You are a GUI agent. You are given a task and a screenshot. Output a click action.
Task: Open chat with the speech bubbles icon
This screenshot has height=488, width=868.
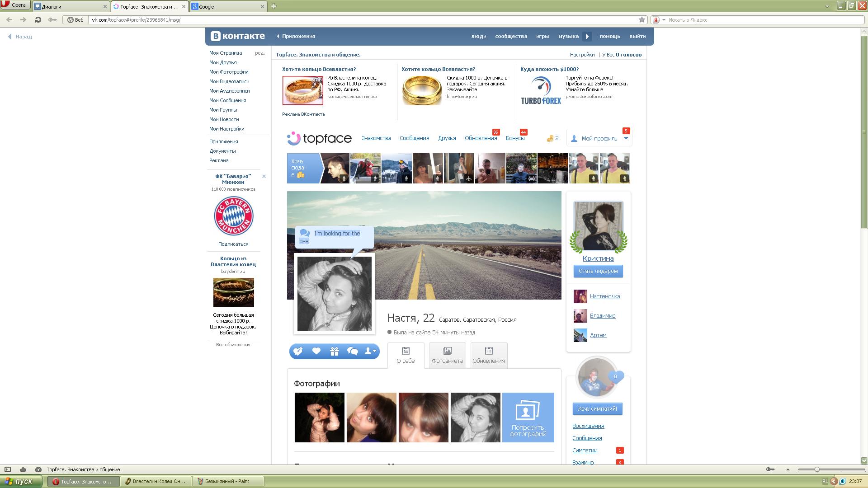click(x=352, y=351)
